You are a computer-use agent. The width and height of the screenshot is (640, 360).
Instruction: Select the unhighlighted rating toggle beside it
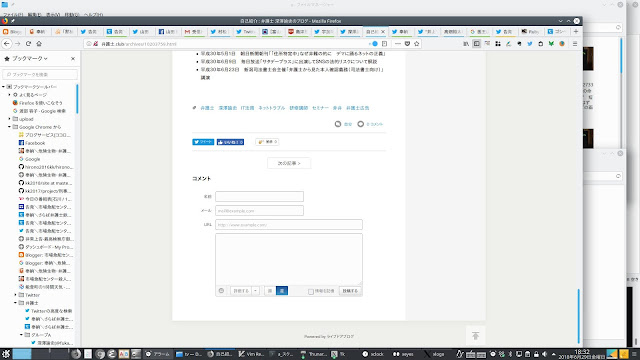[270, 291]
